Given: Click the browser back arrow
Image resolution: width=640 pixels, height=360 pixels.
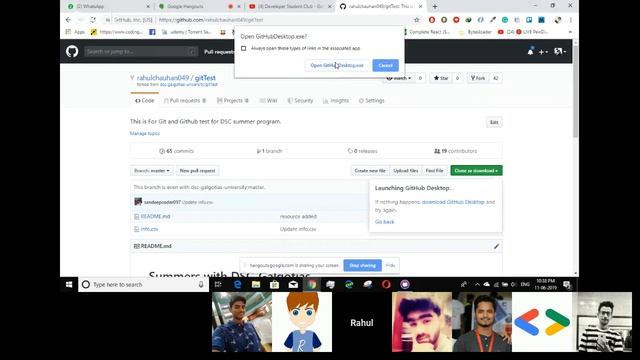Looking at the screenshot, I should coord(68,20).
